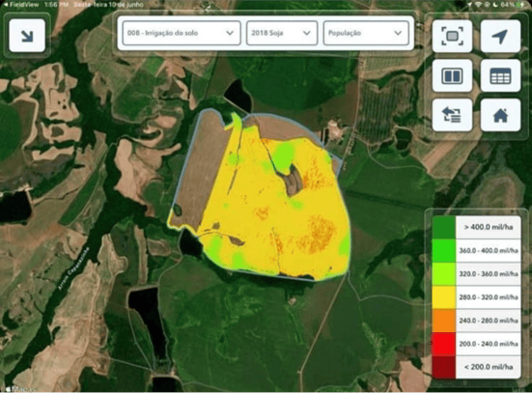
Task: Click the yellow 280.0 - 320.0 mil/ha swatch
Action: pyautogui.click(x=444, y=297)
